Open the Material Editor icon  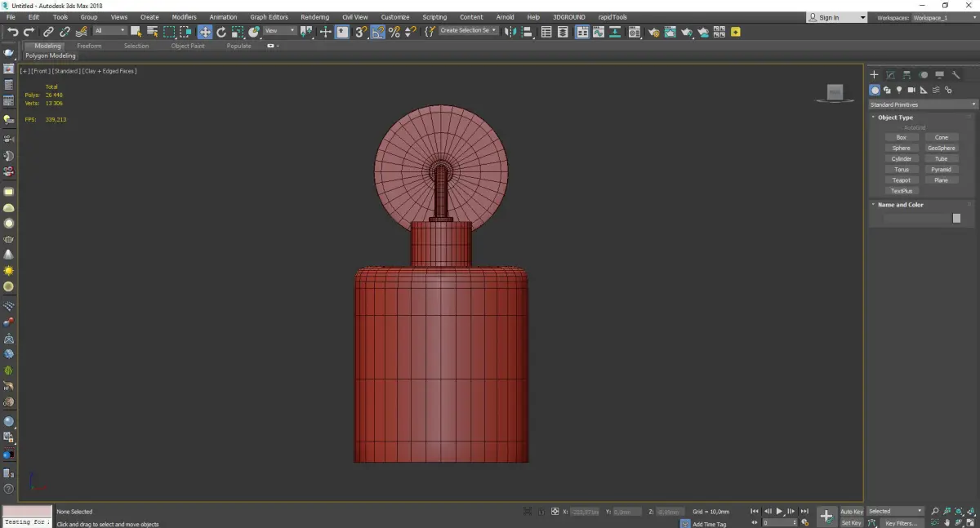tap(633, 32)
